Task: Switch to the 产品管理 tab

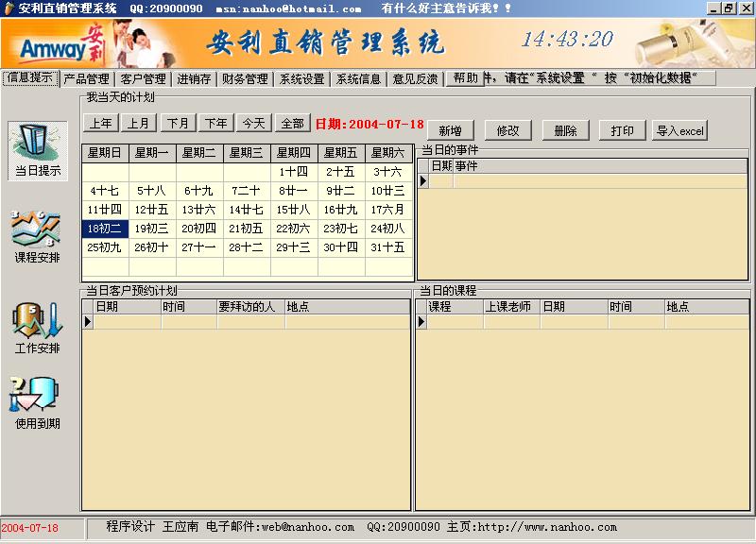Action: pos(86,78)
